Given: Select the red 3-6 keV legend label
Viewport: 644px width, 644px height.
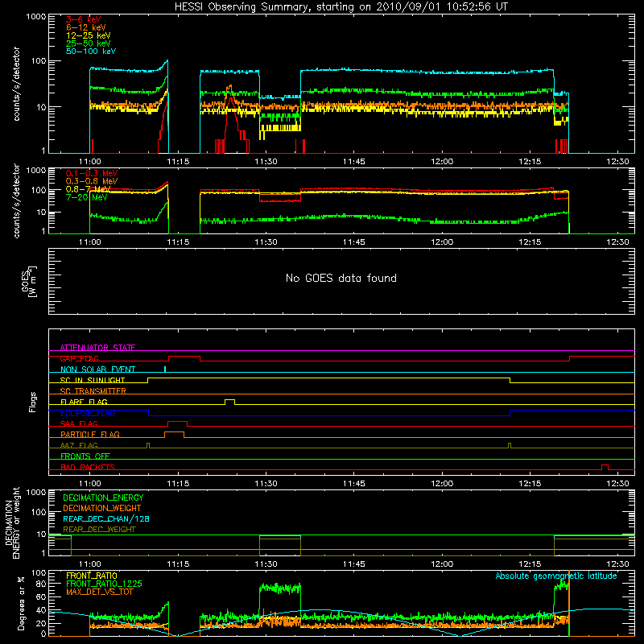Looking at the screenshot, I should click(83, 19).
